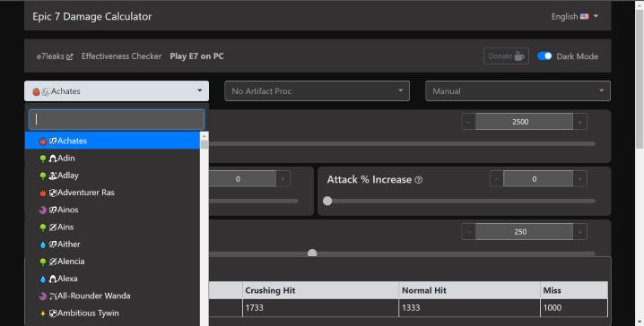
Task: Decrease the Attack % Increase value
Action: (497, 179)
